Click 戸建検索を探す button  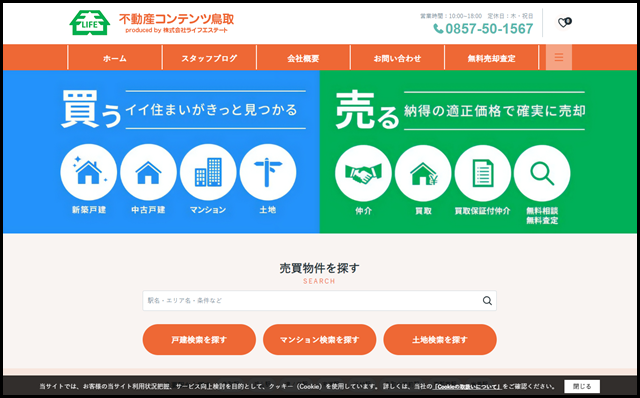pyautogui.click(x=199, y=340)
